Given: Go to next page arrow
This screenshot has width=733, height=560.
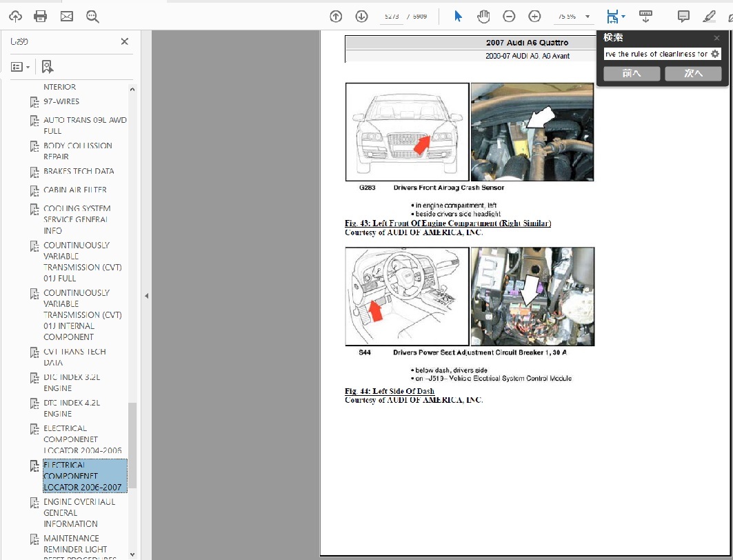Looking at the screenshot, I should click(361, 17).
